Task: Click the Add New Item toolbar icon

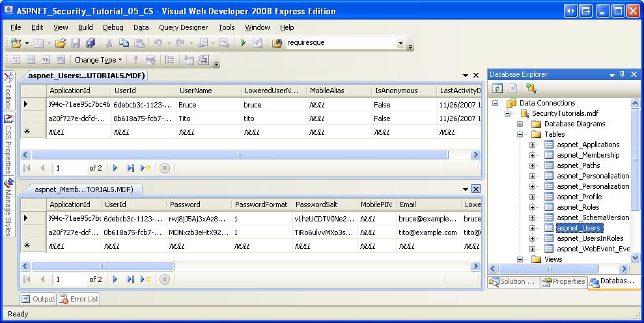Action: pos(38,43)
